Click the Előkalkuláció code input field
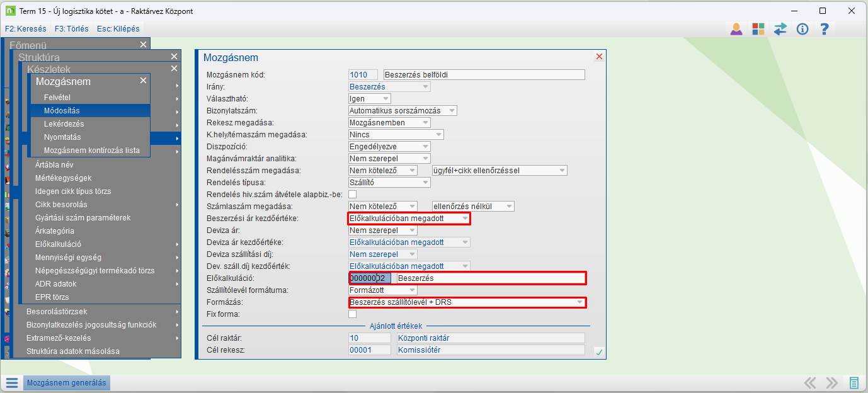The image size is (868, 393). point(370,278)
